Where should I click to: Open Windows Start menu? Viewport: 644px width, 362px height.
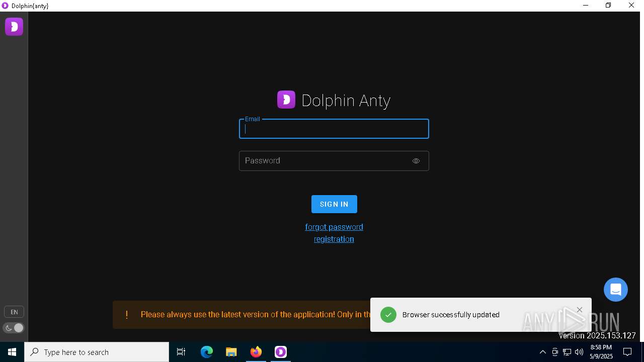[x=12, y=352]
